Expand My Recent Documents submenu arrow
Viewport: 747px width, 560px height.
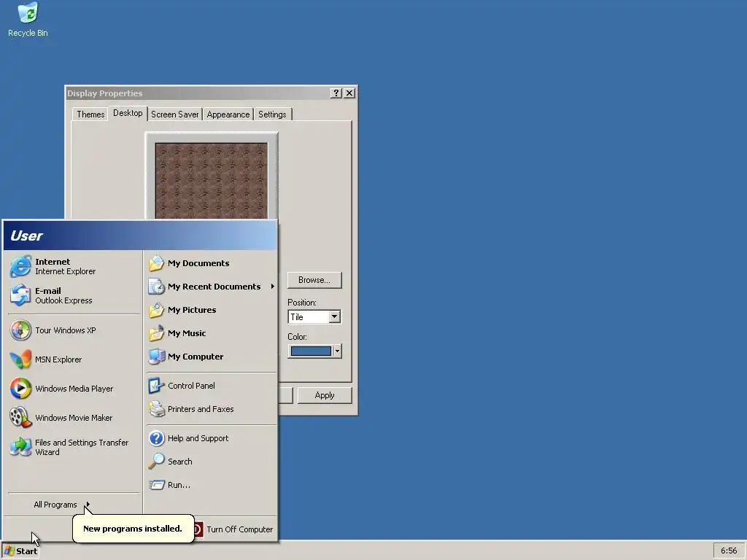tap(273, 286)
